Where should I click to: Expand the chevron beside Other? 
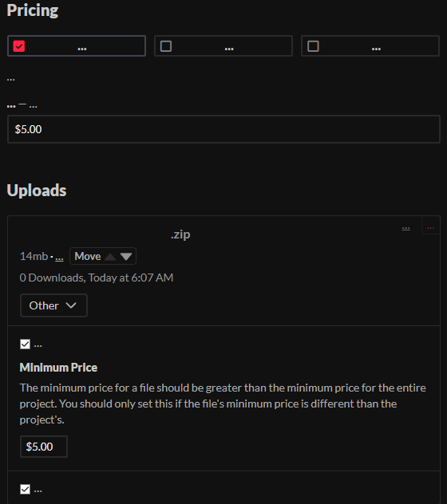tap(71, 305)
